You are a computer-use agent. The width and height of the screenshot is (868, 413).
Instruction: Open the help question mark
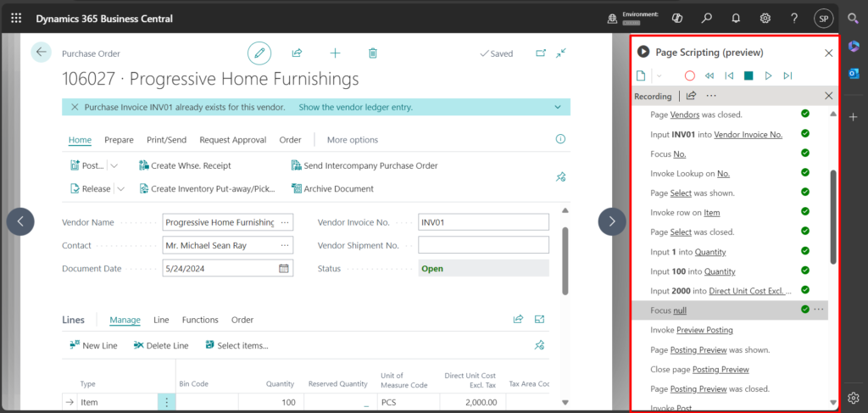pos(794,19)
